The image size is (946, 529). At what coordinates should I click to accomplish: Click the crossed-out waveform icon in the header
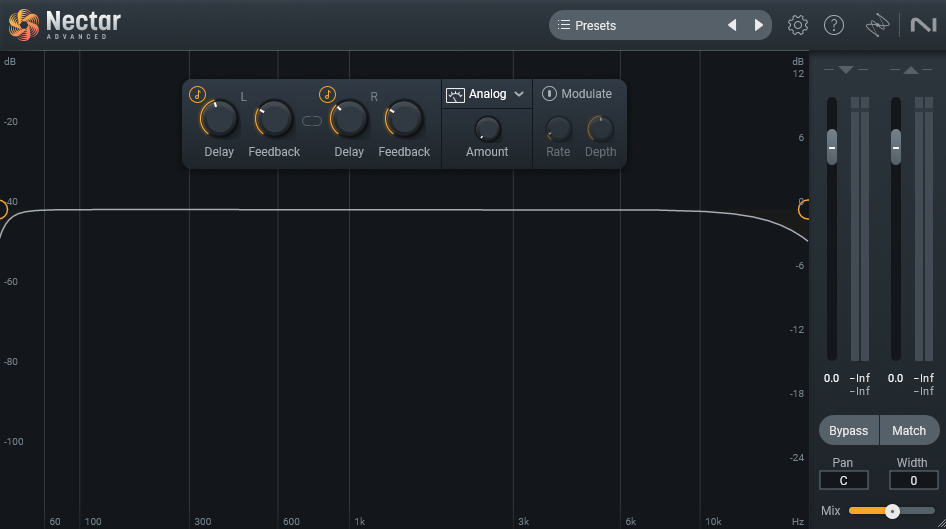(x=877, y=25)
